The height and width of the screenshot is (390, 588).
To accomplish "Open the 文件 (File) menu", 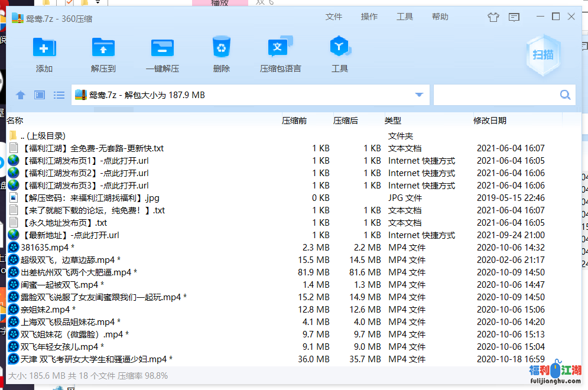I will pyautogui.click(x=334, y=17).
